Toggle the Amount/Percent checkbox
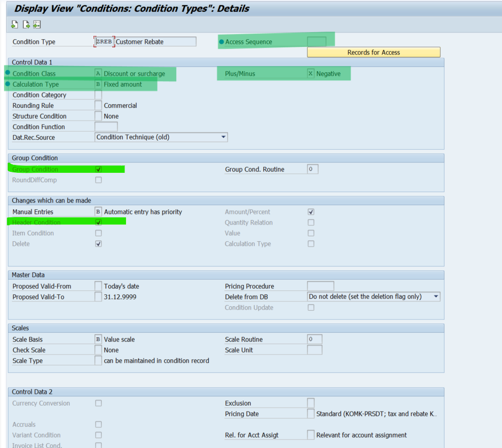The image size is (502, 448). 311,212
